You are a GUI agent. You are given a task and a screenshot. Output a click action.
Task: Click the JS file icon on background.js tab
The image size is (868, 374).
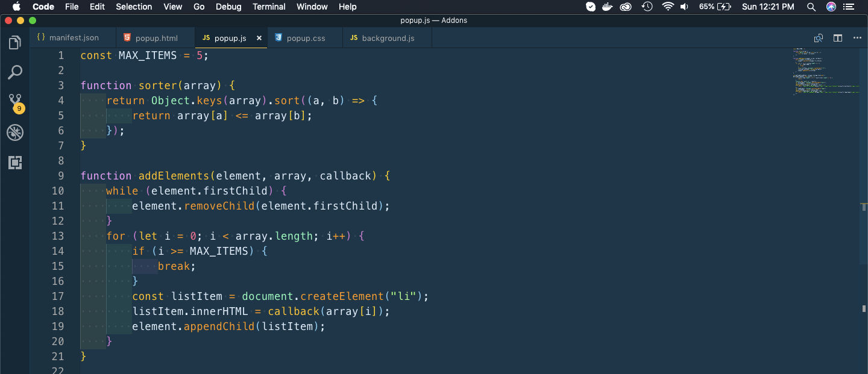coord(354,38)
